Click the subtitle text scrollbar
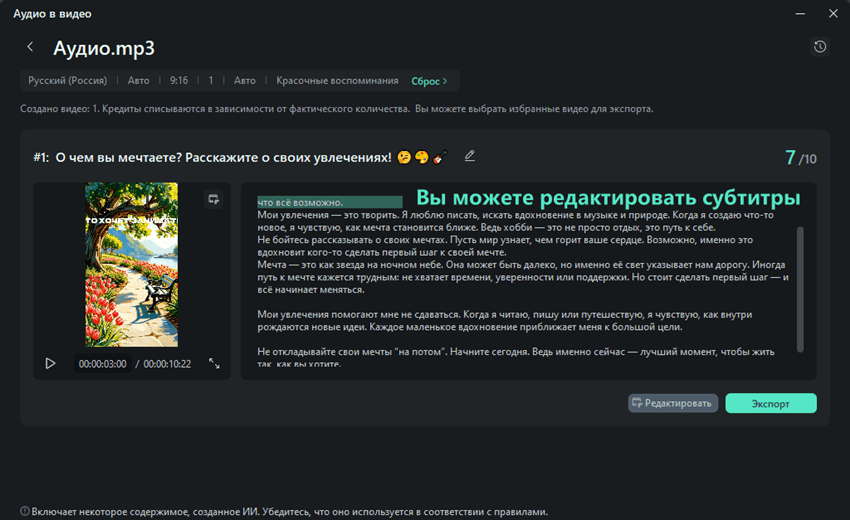Viewport: 850px width, 520px height. click(800, 288)
